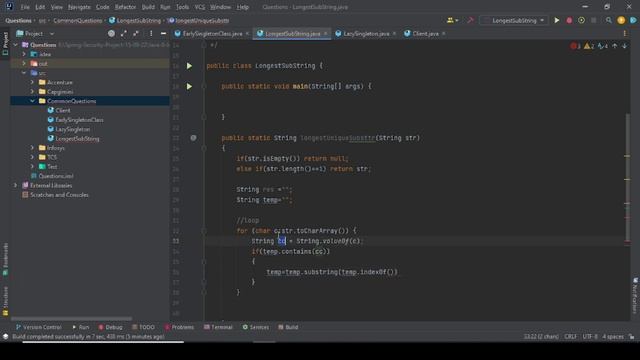Expand External Libraries node
Screen dimensions: 640x360
(x=16, y=185)
